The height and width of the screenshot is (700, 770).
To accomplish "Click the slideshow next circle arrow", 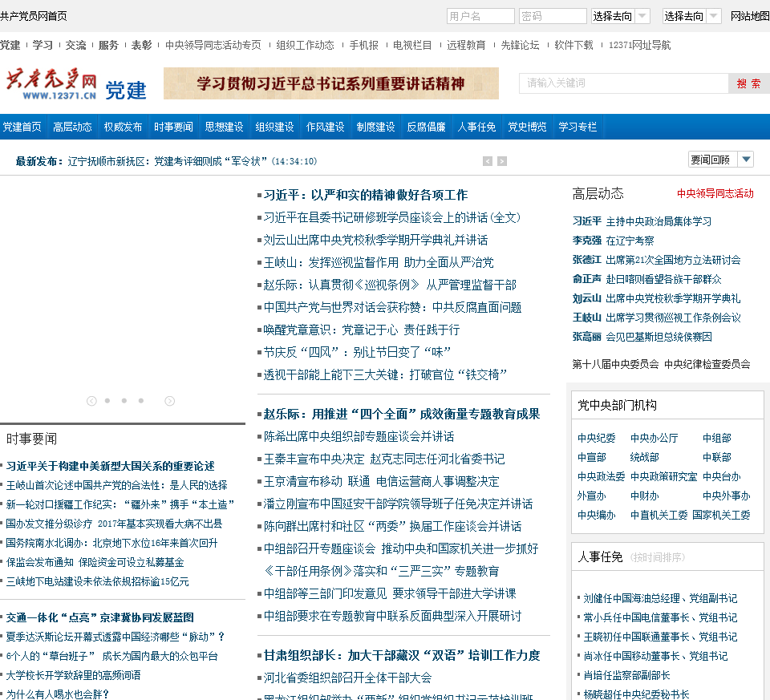I will tap(169, 401).
